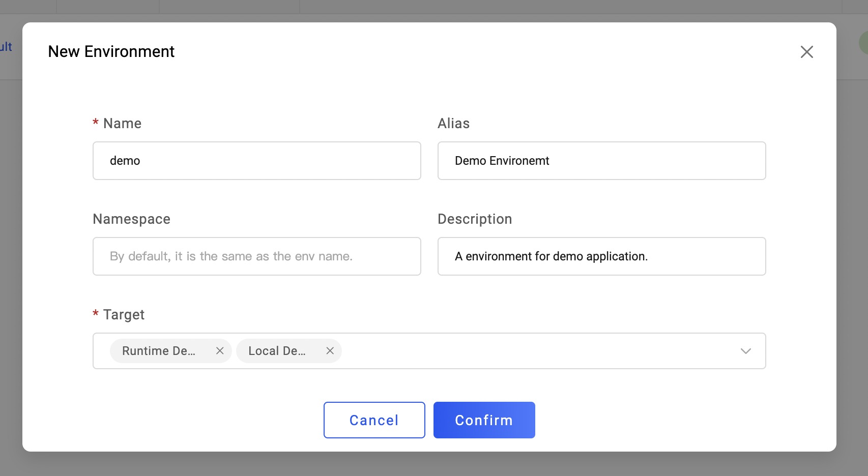Click the Description field label
868x476 pixels.
point(475,219)
